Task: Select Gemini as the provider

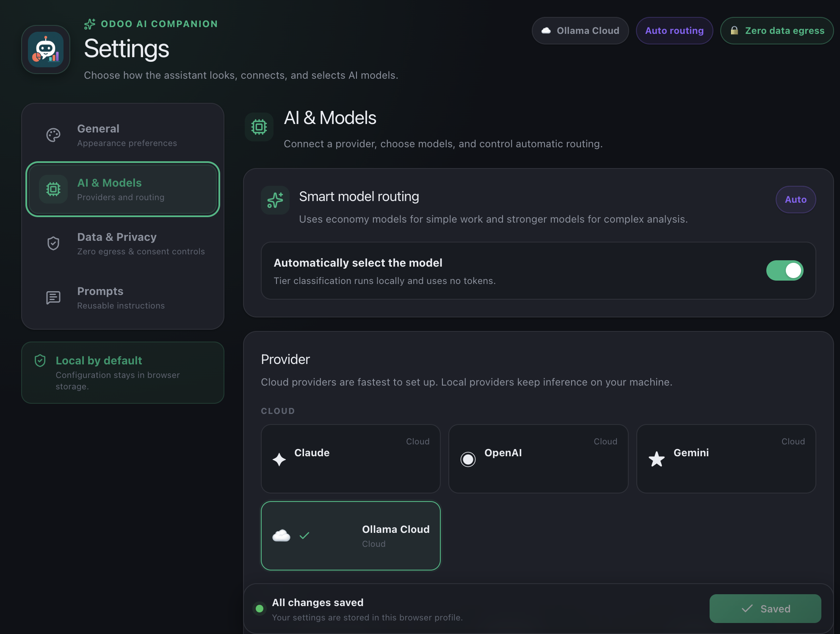Action: [x=726, y=459]
